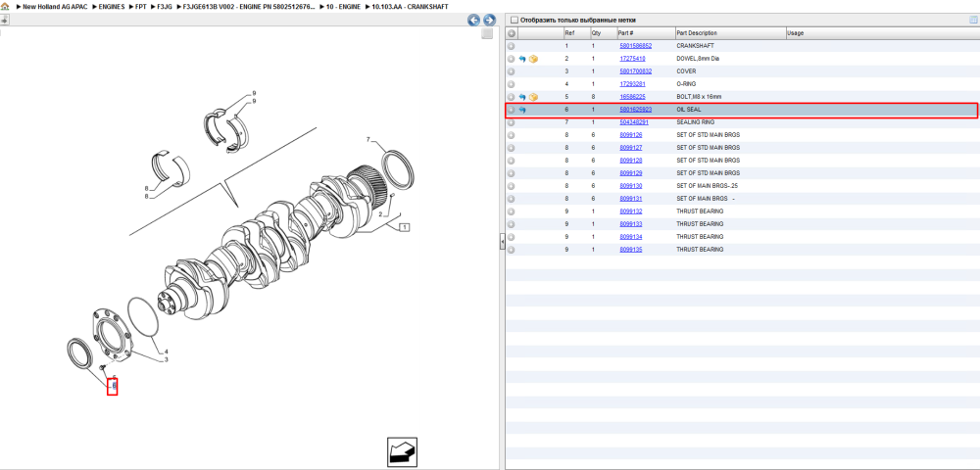The width and height of the screenshot is (980, 470).
Task: Open part number 8099129 link
Action: pos(630,173)
